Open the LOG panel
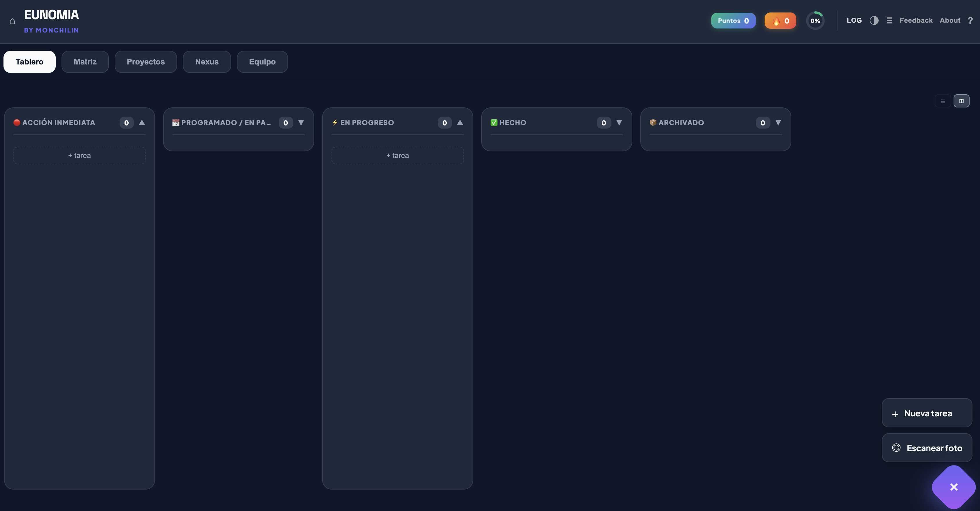Image resolution: width=980 pixels, height=511 pixels. pyautogui.click(x=854, y=20)
